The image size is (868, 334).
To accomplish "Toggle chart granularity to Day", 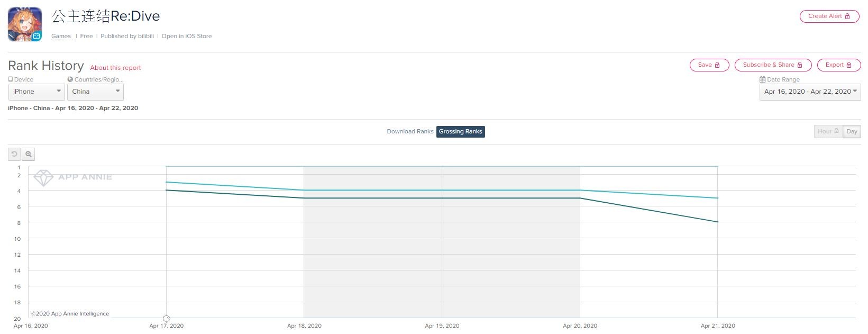I will pos(852,131).
